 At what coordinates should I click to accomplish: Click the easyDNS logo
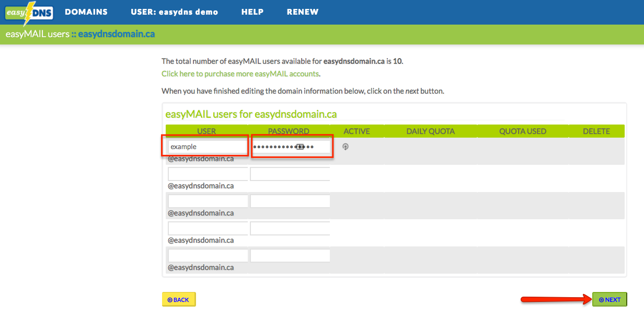coord(29,13)
